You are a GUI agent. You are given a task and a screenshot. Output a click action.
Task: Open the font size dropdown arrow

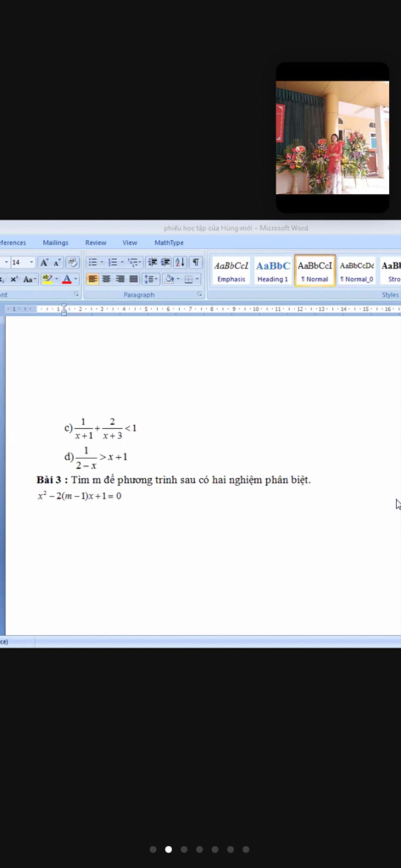click(32, 262)
